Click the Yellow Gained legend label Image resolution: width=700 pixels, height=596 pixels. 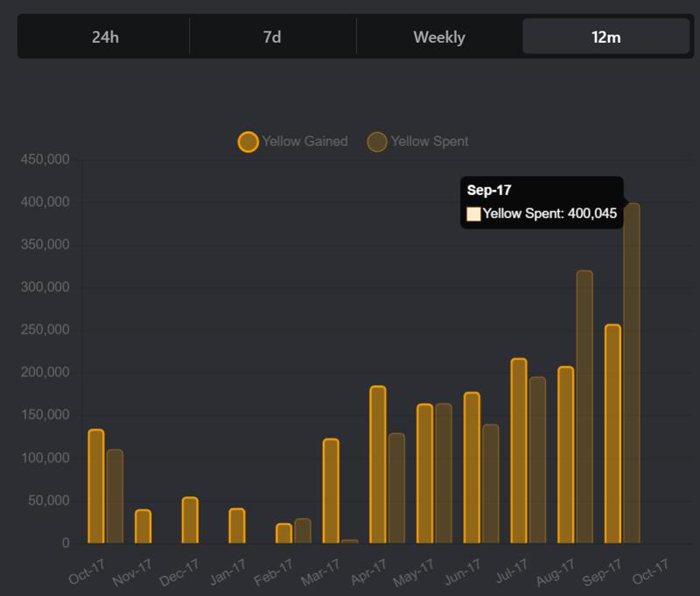click(x=304, y=142)
